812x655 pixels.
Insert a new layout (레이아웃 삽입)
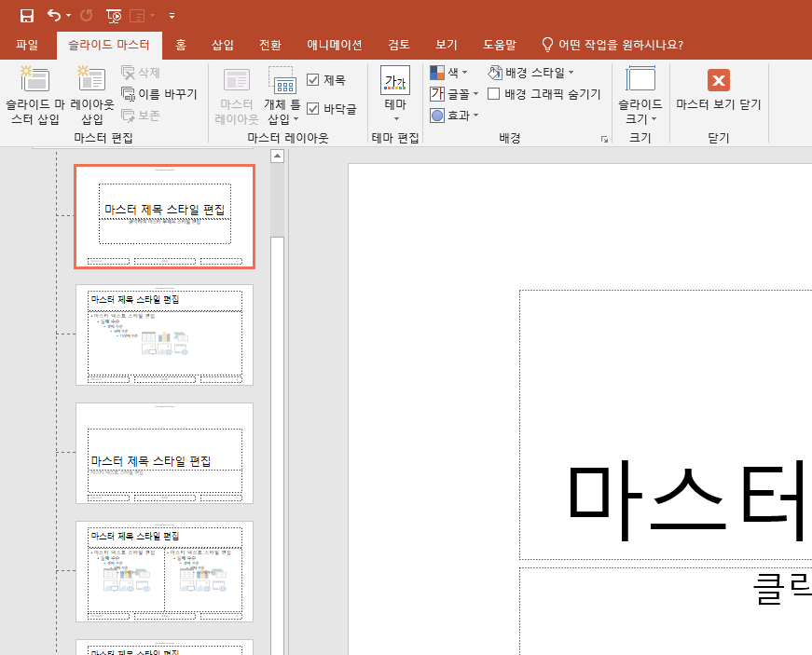point(92,95)
